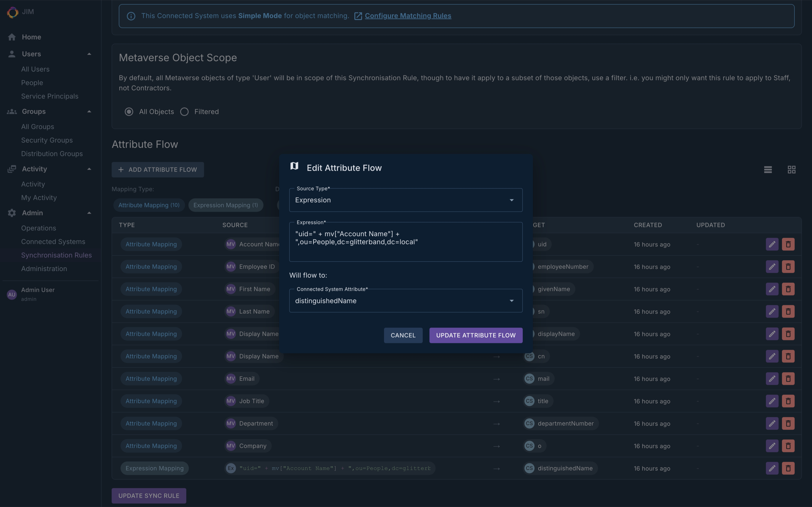Screen dimensions: 812x507
Task: Collapse the Groups sidebar section
Action: 89,111
